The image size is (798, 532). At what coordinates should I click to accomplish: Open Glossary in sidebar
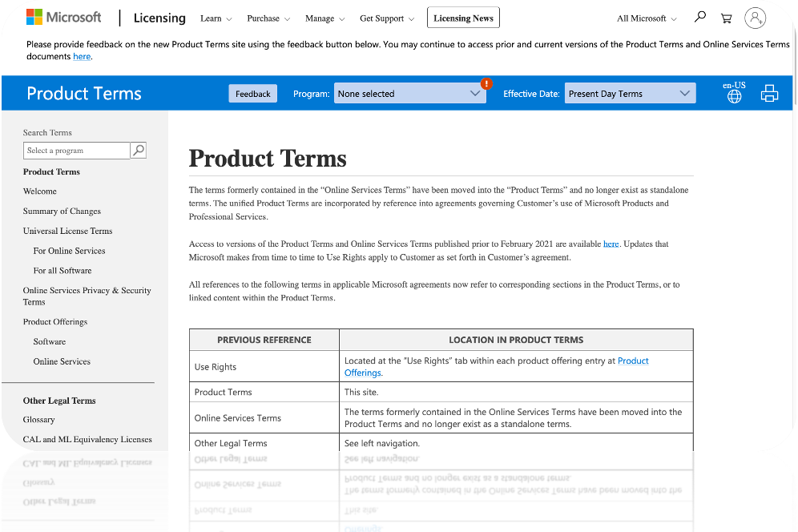(38, 420)
